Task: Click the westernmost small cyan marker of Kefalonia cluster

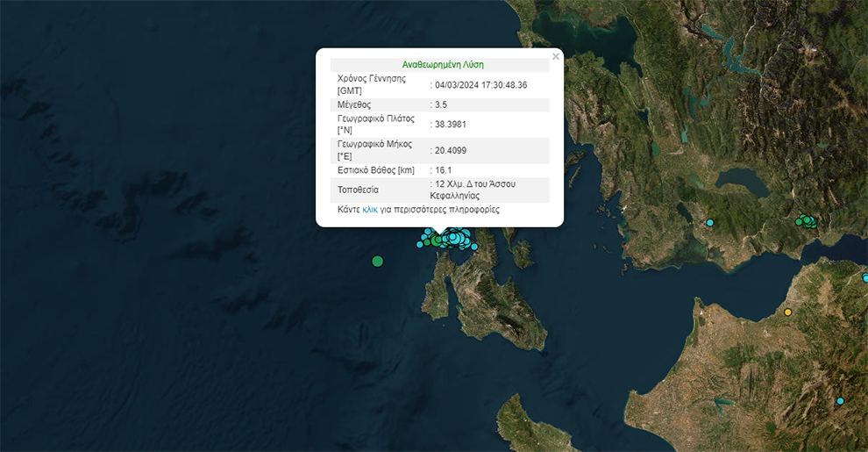Action: tap(420, 245)
